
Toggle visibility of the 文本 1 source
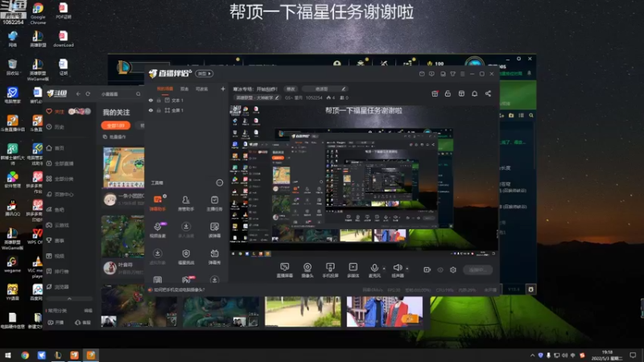[x=151, y=100]
